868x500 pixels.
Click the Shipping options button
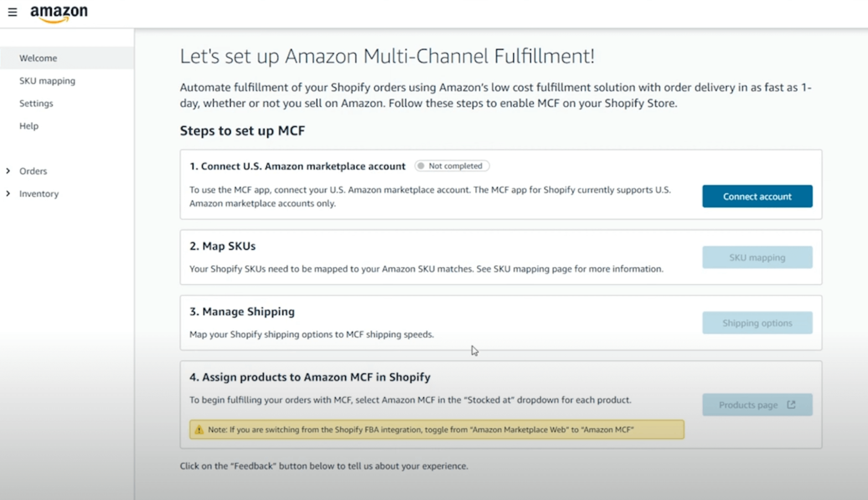pyautogui.click(x=757, y=322)
